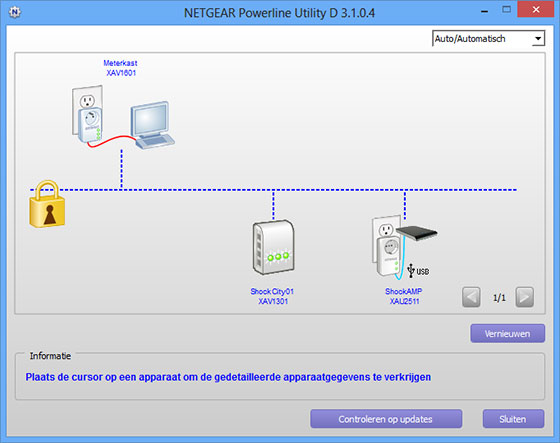
Task: Click the Meterkast XAV1601 label text
Action: 120,68
